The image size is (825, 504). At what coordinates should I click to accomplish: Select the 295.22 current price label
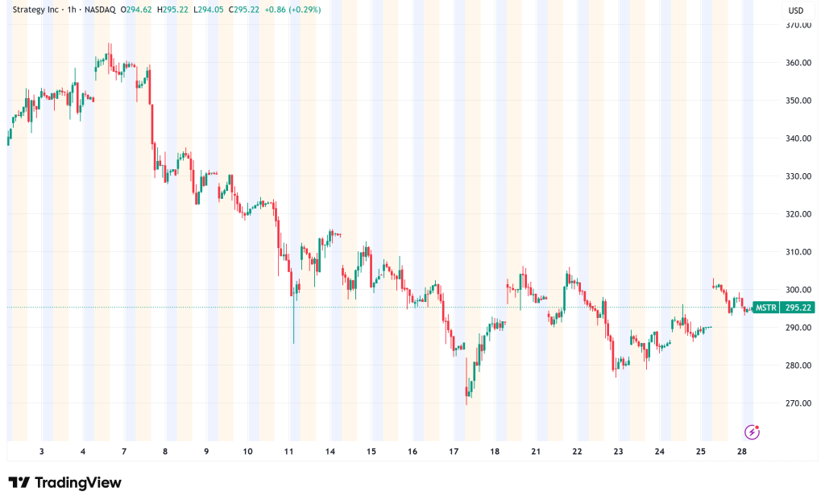click(x=798, y=308)
